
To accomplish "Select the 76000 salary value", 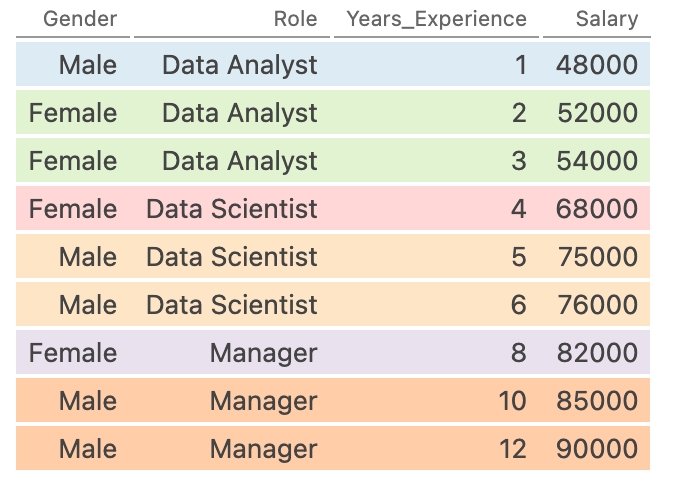I will 596,305.
